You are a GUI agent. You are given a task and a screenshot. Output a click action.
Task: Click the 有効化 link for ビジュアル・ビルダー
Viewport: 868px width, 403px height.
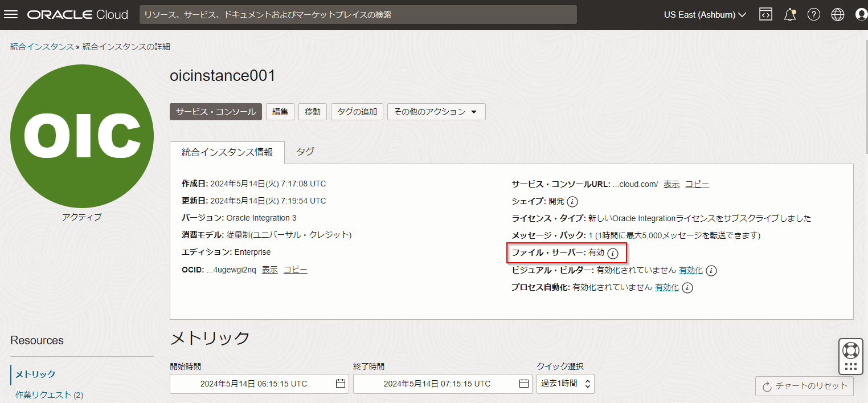[690, 270]
